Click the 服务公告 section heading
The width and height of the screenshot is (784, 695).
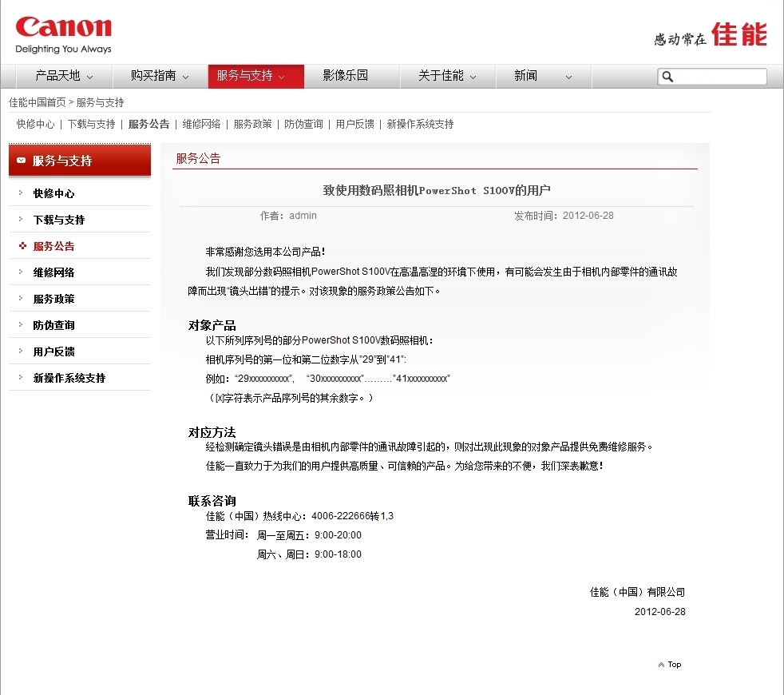pos(198,159)
